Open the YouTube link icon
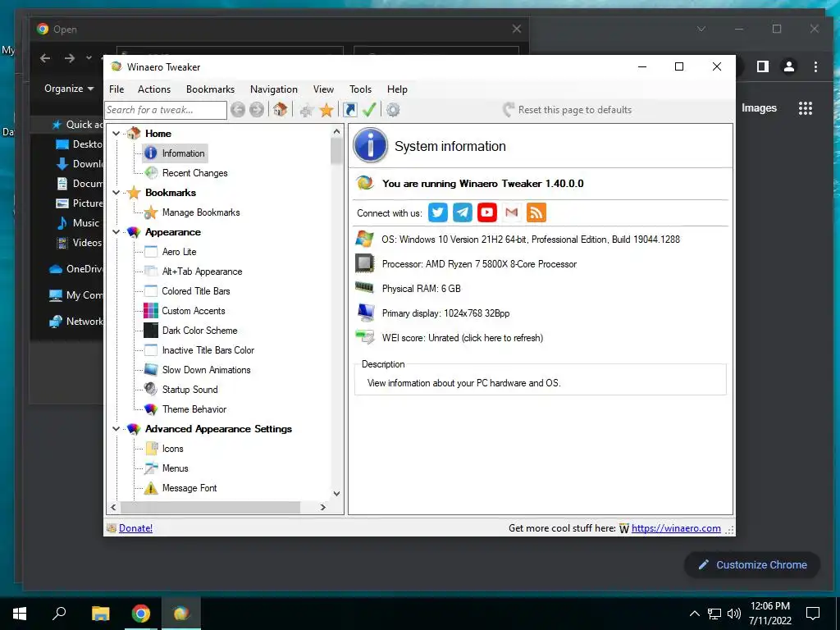This screenshot has width=840, height=630. (487, 212)
